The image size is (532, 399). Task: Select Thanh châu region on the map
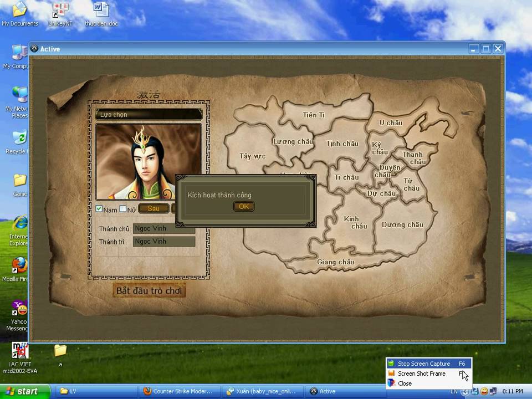[414, 158]
